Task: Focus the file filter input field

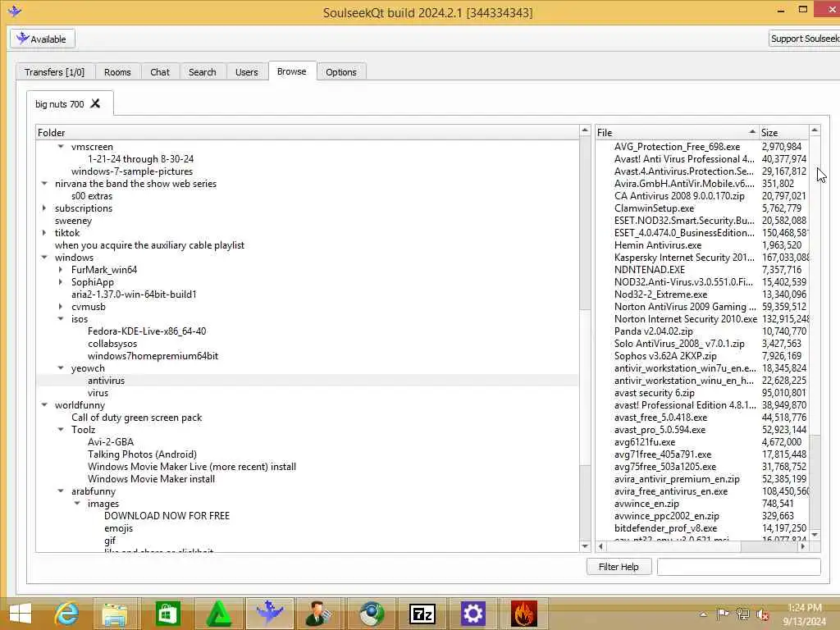Action: 739,566
